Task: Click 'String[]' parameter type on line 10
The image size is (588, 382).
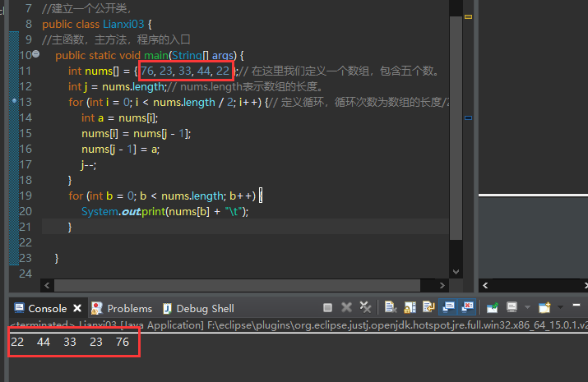Action: pos(190,55)
